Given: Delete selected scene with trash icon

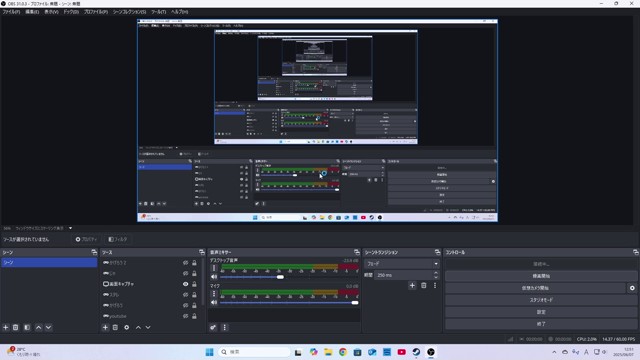Looking at the screenshot, I should (16, 327).
